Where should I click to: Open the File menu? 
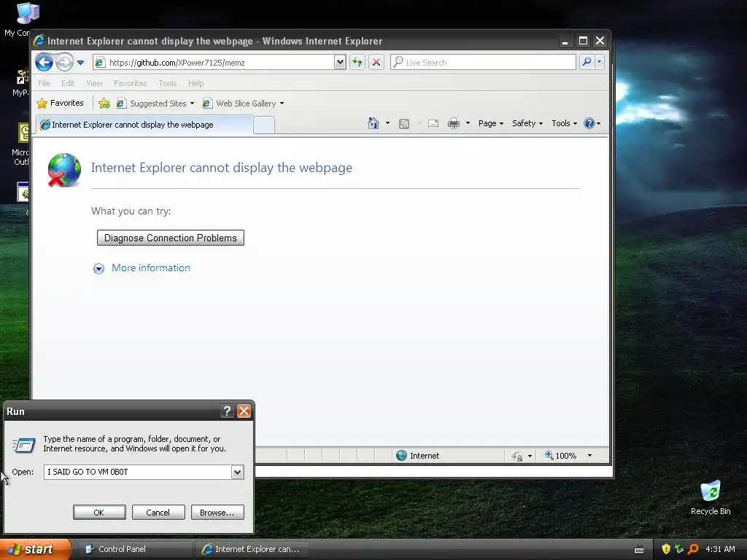[x=44, y=83]
